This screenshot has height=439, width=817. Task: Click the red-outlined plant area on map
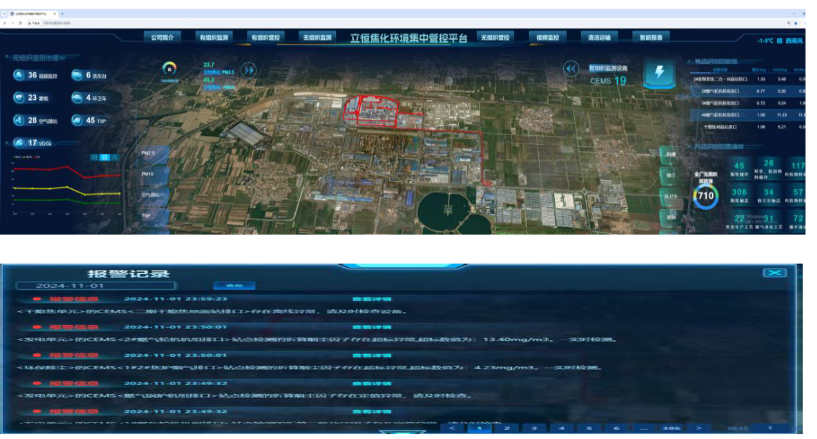pos(370,110)
